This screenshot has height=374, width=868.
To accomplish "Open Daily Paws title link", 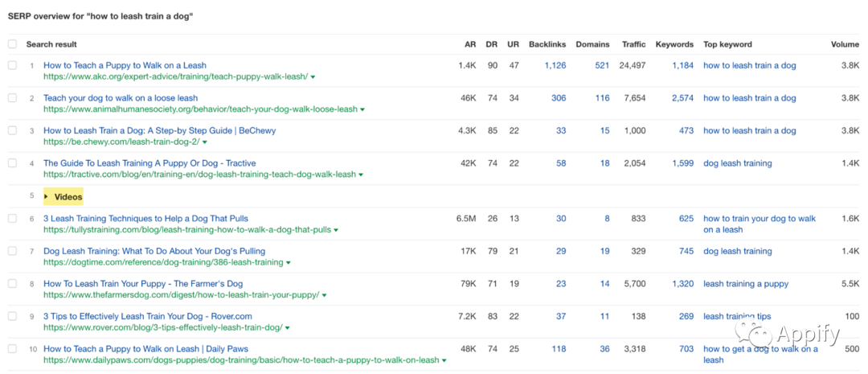I will (x=145, y=349).
